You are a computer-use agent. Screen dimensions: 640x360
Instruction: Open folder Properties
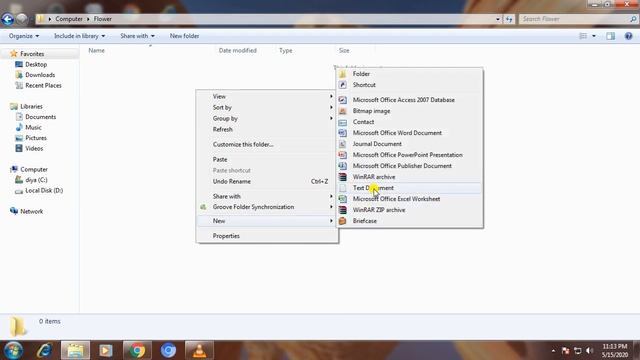pos(267,236)
